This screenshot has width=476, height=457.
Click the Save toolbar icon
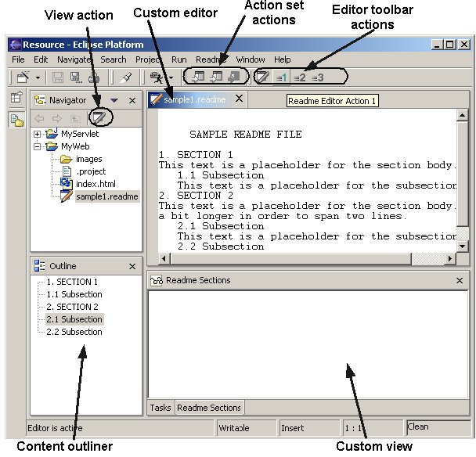[x=58, y=77]
